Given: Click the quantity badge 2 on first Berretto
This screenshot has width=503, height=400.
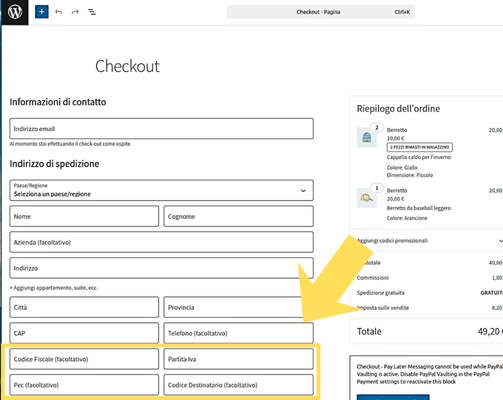Looking at the screenshot, I should pos(377,128).
